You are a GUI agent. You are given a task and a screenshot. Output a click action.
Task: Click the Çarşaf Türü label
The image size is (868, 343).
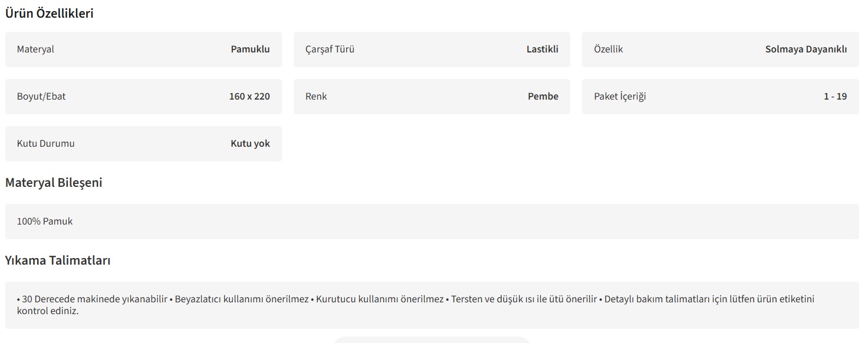point(330,50)
